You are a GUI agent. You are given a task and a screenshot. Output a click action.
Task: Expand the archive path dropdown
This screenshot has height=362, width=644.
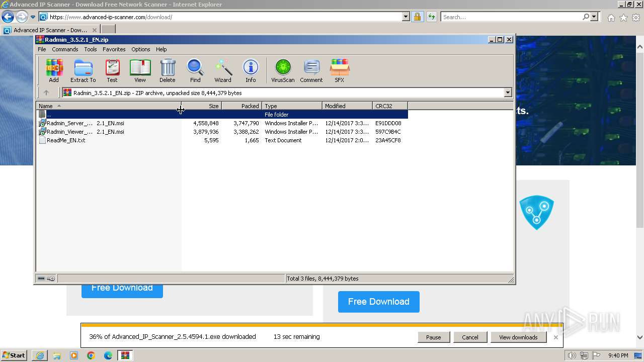[x=508, y=93]
